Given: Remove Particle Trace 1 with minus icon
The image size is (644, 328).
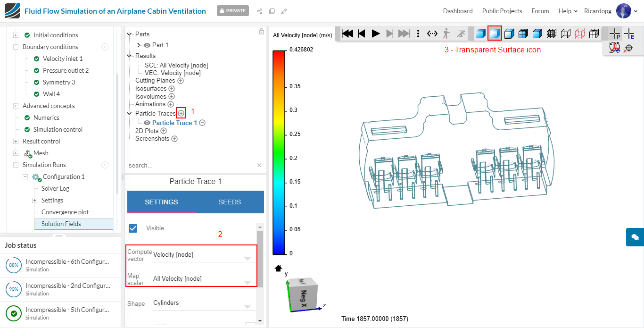Looking at the screenshot, I should pos(202,123).
